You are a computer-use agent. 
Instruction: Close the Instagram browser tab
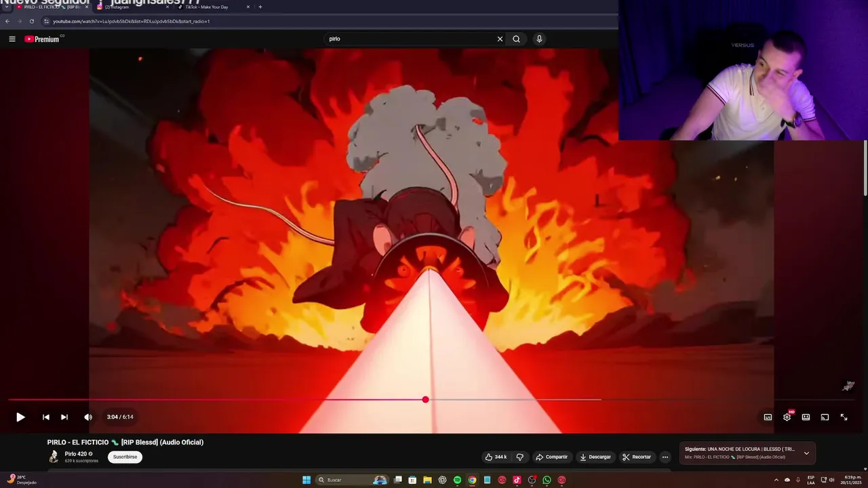coord(167,7)
